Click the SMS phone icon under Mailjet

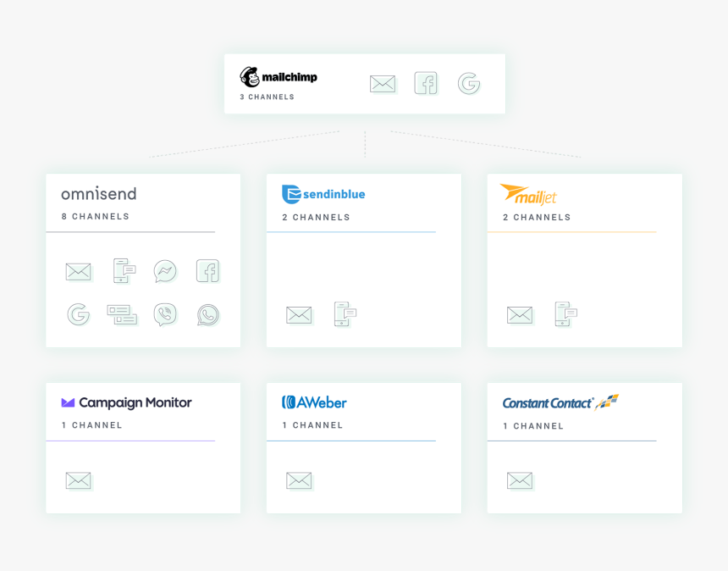565,314
